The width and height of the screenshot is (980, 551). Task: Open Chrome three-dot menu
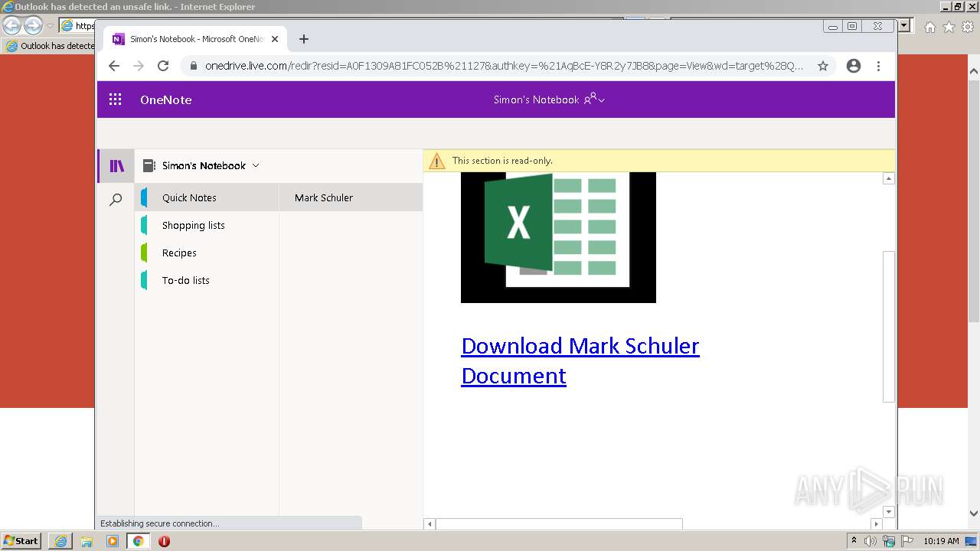pyautogui.click(x=878, y=66)
